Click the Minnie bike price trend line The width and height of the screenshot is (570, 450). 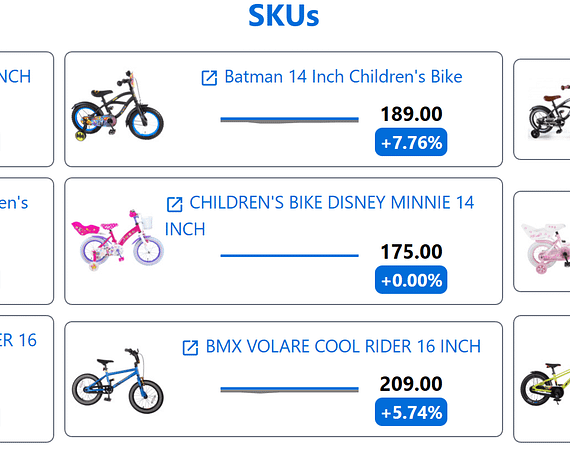[x=289, y=256]
